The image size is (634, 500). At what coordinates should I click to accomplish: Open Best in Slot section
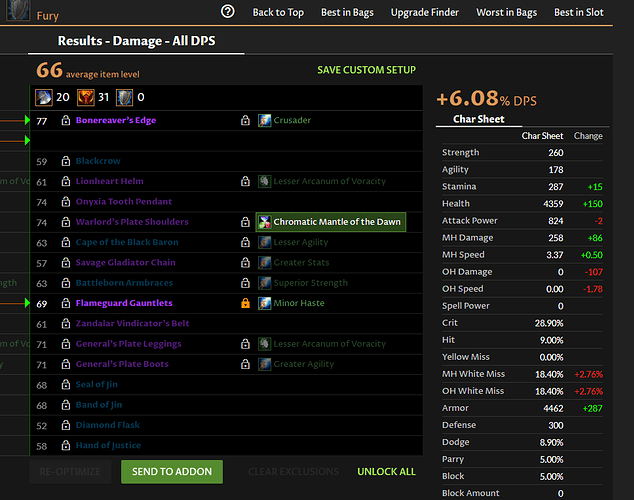pyautogui.click(x=579, y=13)
